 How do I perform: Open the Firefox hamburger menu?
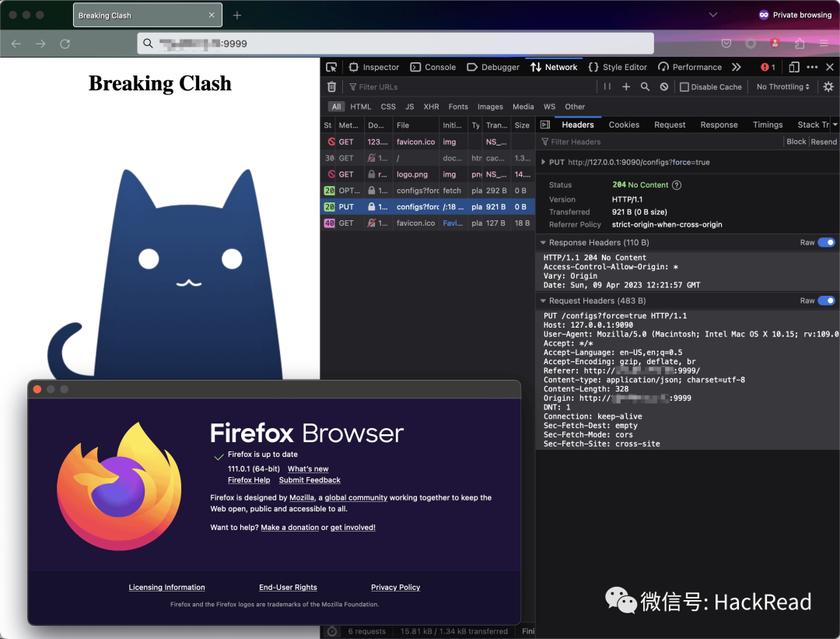824,44
